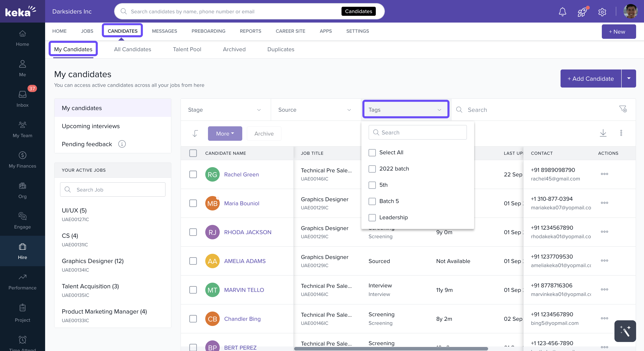Expand the Stage filter dropdown
Screen dimensions: 644x351
tap(225, 110)
